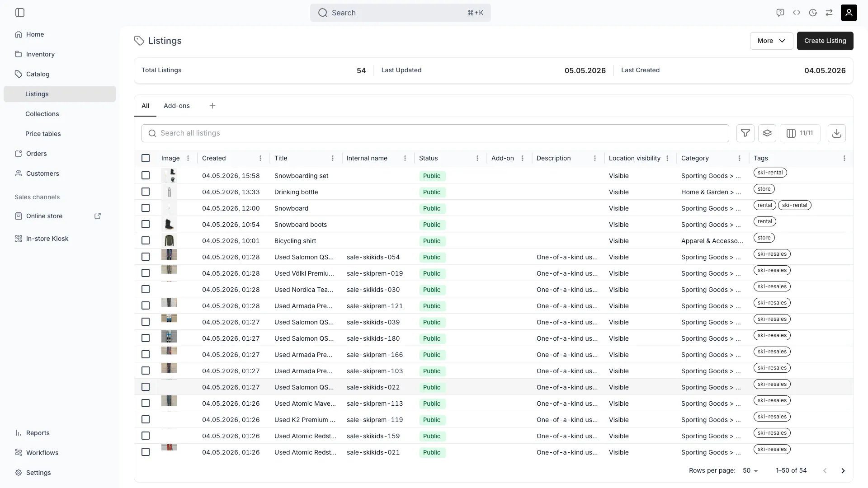The width and height of the screenshot is (868, 488).
Task: Download listings export icon
Action: 837,133
